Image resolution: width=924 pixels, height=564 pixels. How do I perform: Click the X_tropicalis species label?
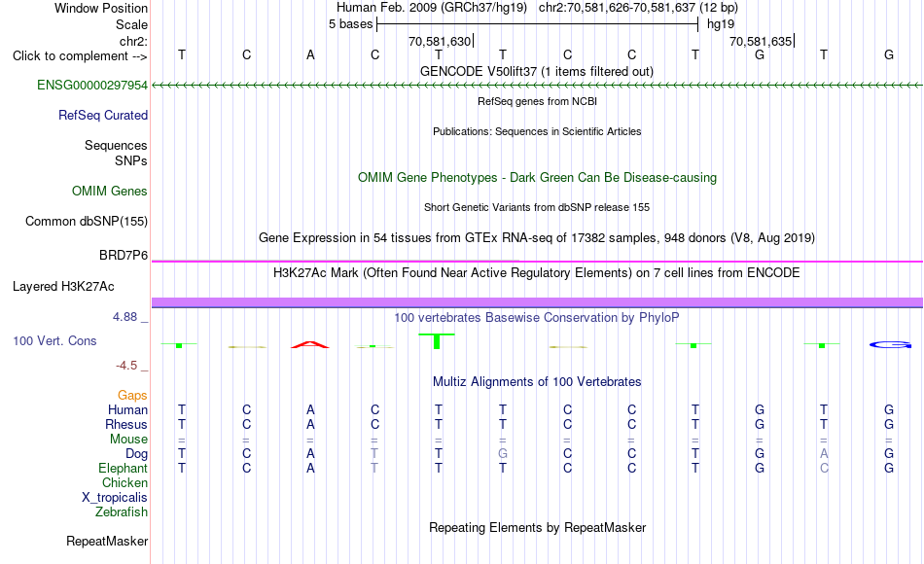(x=115, y=498)
